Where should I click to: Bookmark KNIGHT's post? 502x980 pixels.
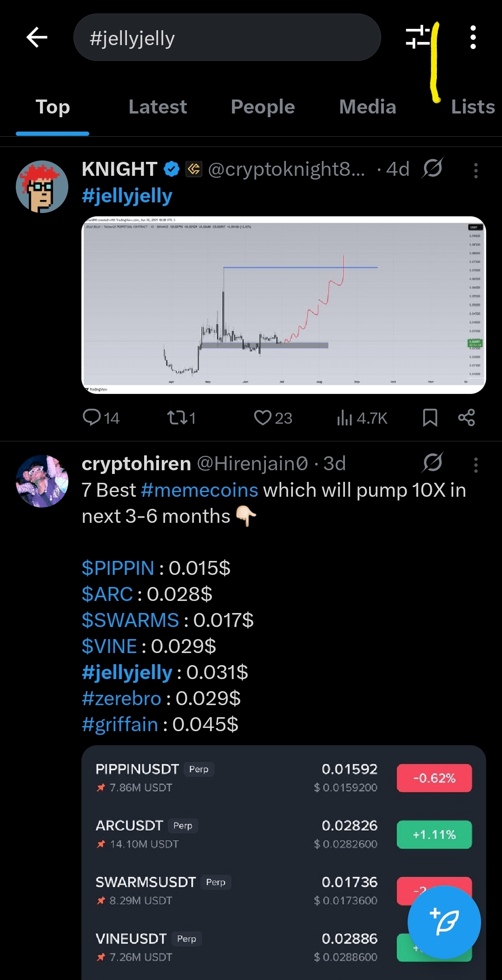click(430, 417)
